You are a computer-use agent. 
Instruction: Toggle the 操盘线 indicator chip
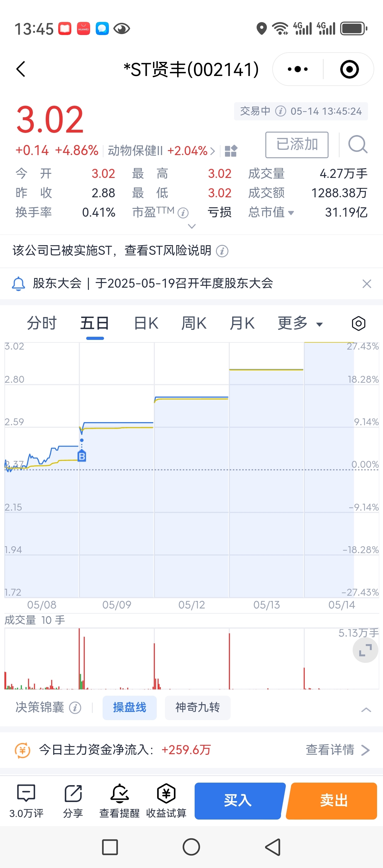[x=130, y=708]
